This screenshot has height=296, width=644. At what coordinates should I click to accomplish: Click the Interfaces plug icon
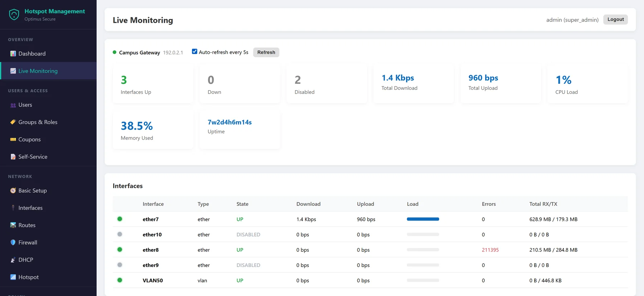tap(13, 208)
